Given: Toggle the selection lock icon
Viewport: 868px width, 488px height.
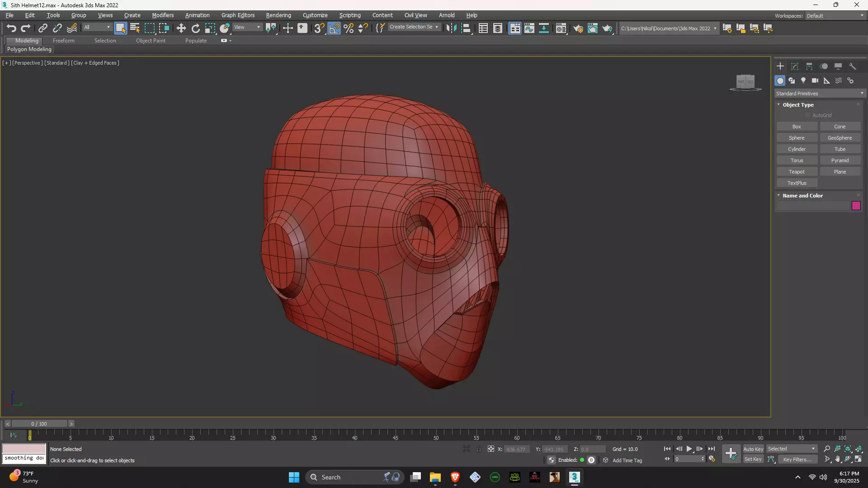Looking at the screenshot, I should (x=479, y=449).
